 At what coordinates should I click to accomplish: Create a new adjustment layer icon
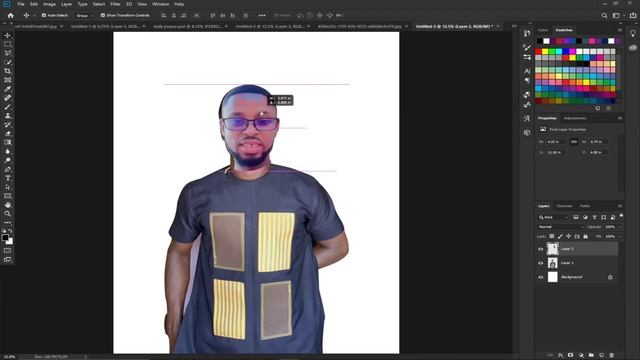coord(581,355)
